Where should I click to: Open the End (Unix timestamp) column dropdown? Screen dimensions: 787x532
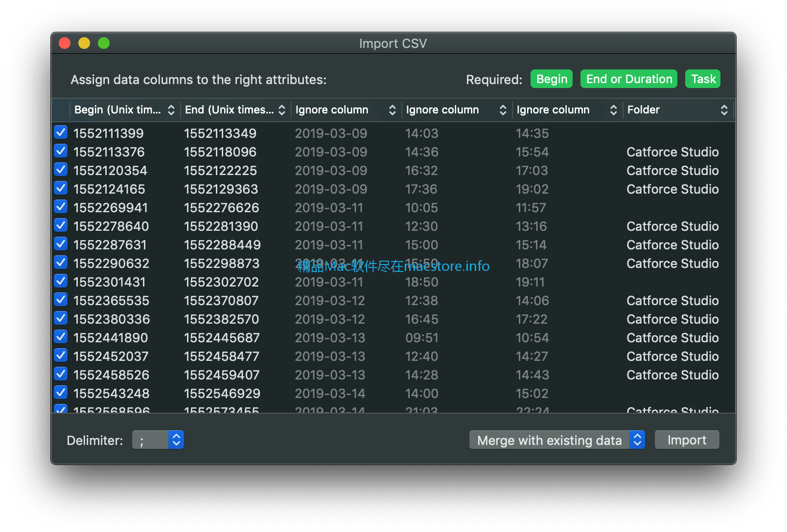235,110
